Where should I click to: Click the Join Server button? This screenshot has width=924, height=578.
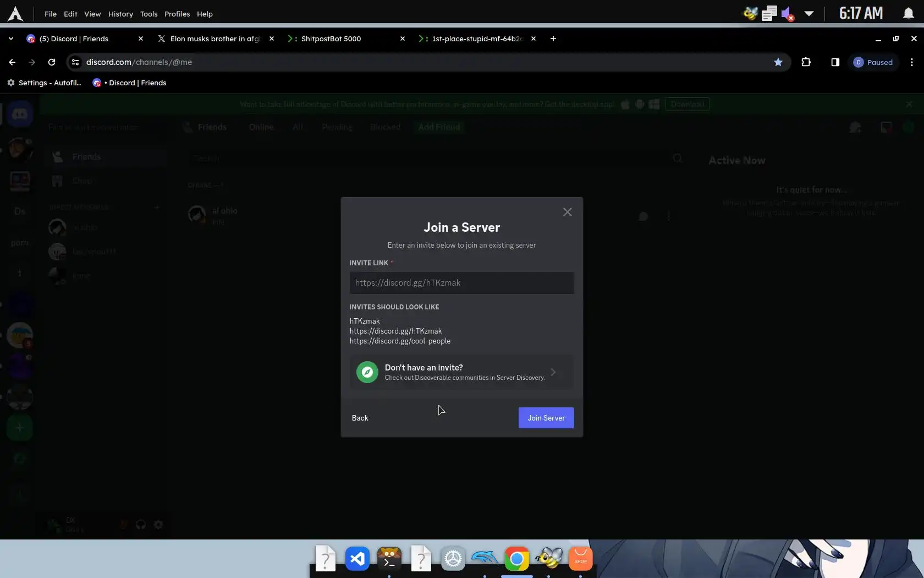pos(546,418)
